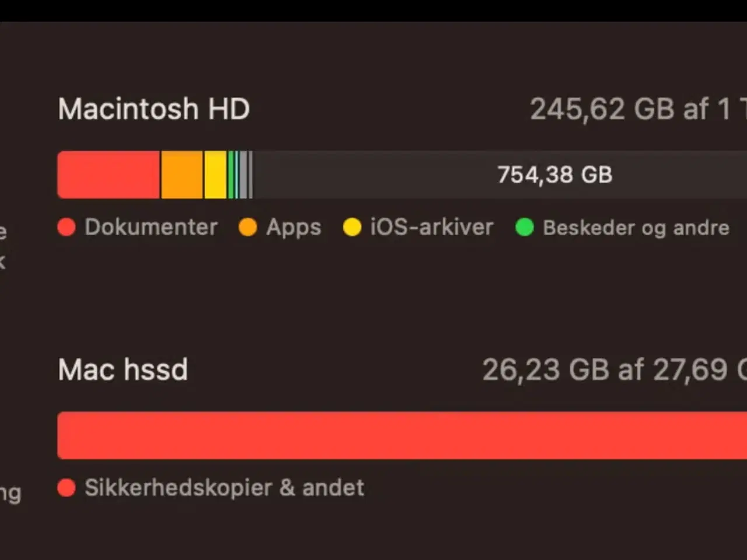Click the red Dokumenter legend dot

pos(67,228)
